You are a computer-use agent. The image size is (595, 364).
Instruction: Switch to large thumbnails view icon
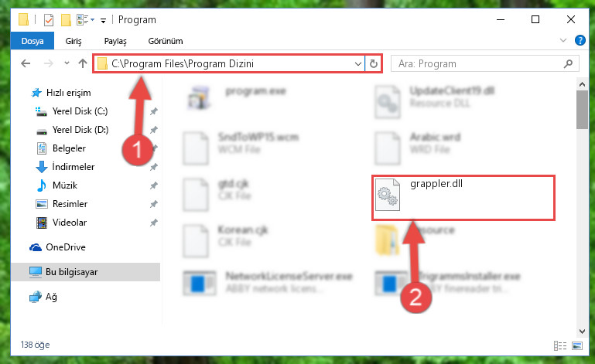577,345
